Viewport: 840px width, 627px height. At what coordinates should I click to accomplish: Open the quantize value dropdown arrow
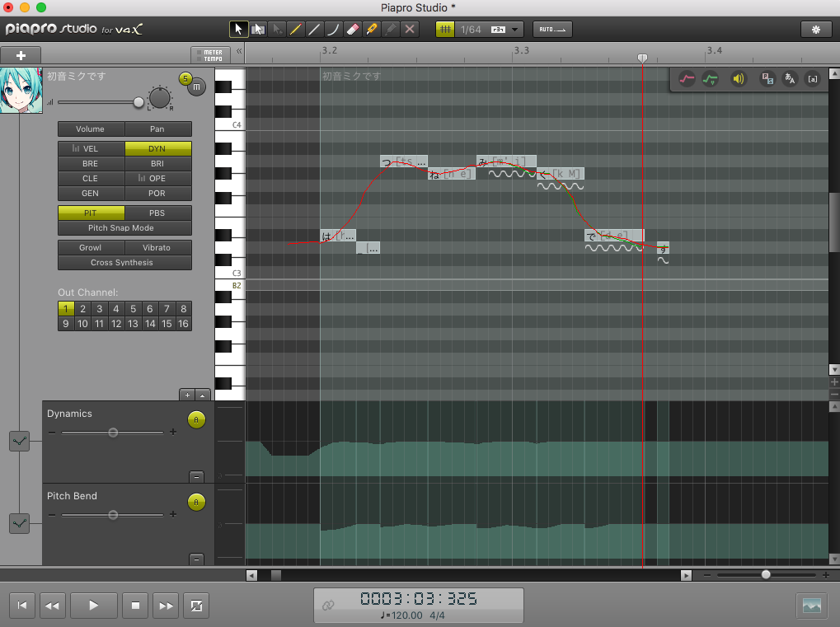[x=515, y=30]
